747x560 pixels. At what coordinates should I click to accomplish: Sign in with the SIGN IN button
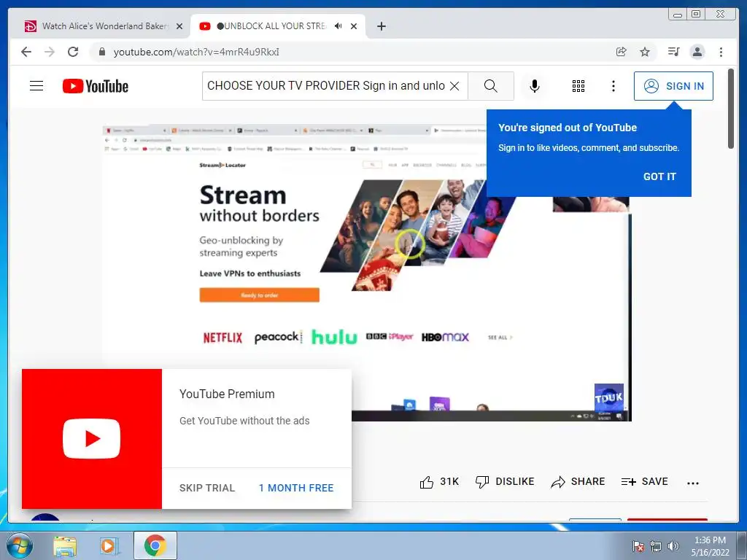673,86
